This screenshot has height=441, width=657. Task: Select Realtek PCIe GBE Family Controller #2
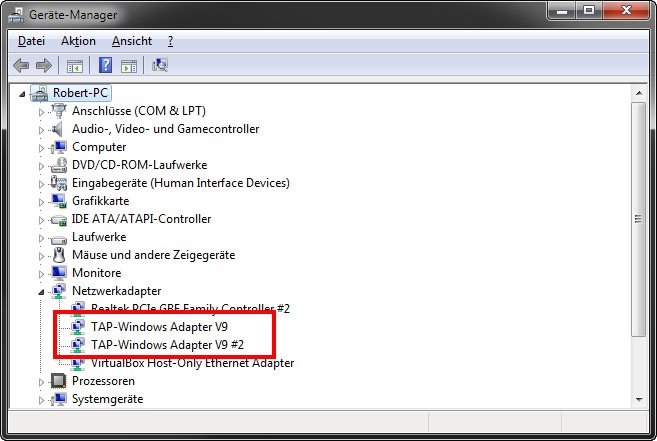pos(190,309)
